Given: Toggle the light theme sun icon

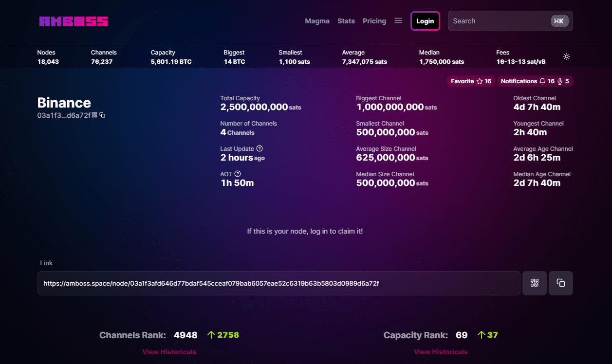Looking at the screenshot, I should point(567,56).
